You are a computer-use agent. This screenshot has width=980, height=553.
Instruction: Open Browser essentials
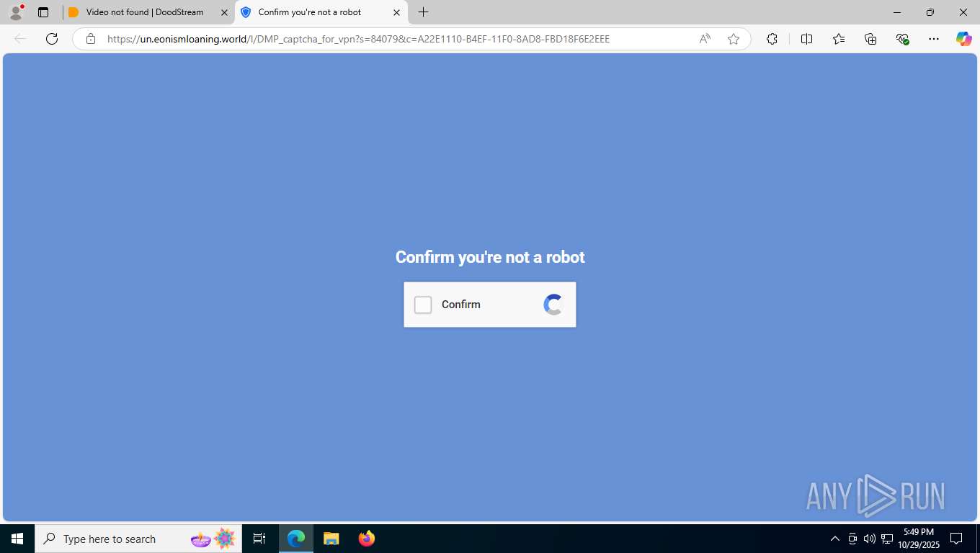[x=902, y=39]
